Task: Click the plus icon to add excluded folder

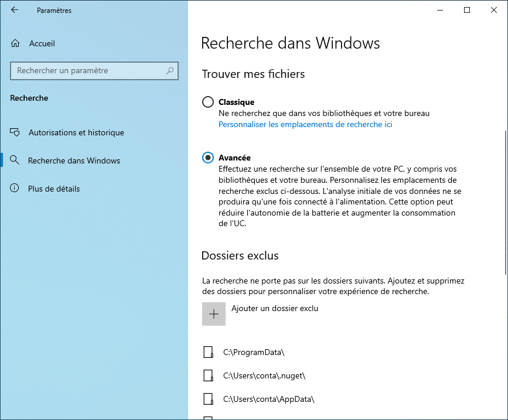Action: (214, 314)
